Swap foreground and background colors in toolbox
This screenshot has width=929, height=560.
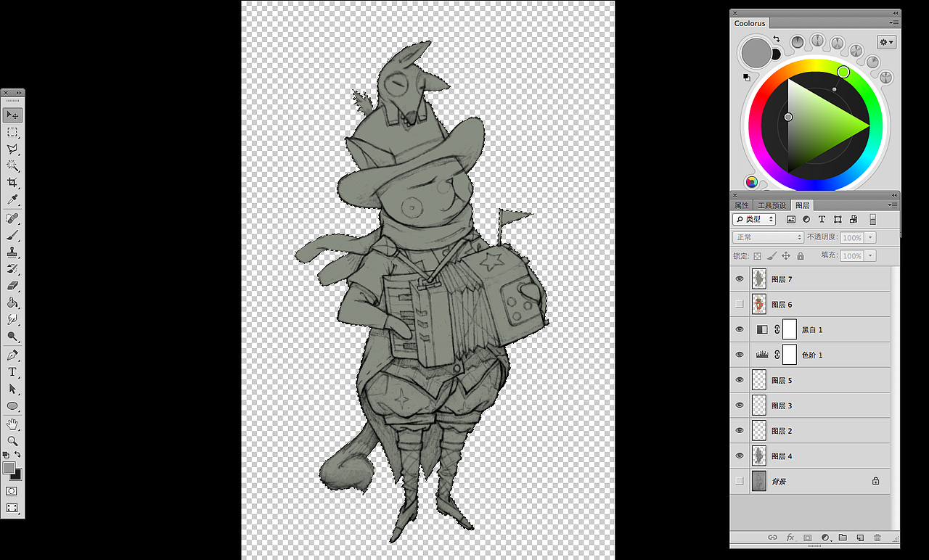click(17, 455)
